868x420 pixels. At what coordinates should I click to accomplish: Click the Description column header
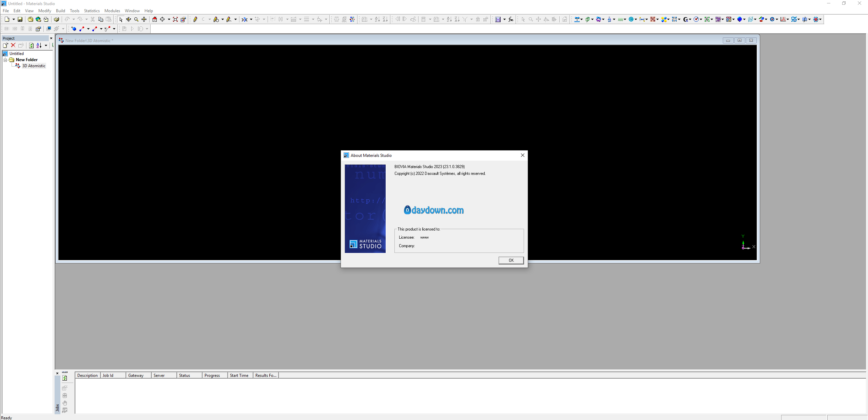(88, 375)
